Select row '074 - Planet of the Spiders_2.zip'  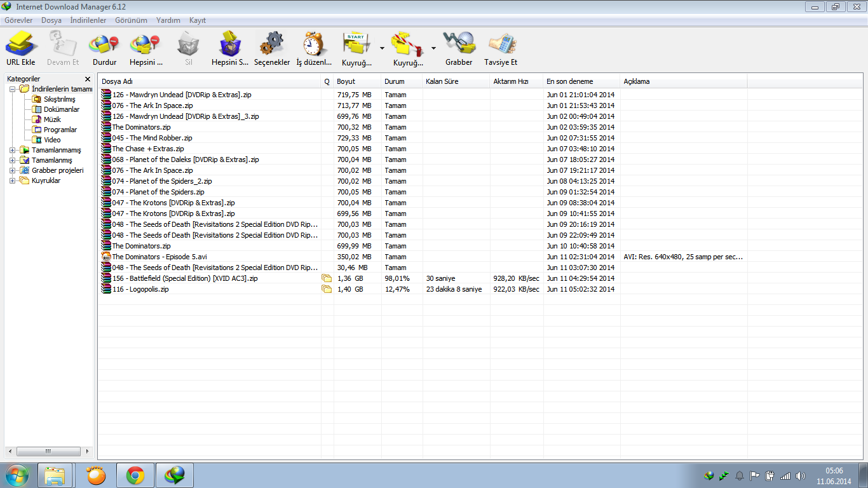[423, 181]
